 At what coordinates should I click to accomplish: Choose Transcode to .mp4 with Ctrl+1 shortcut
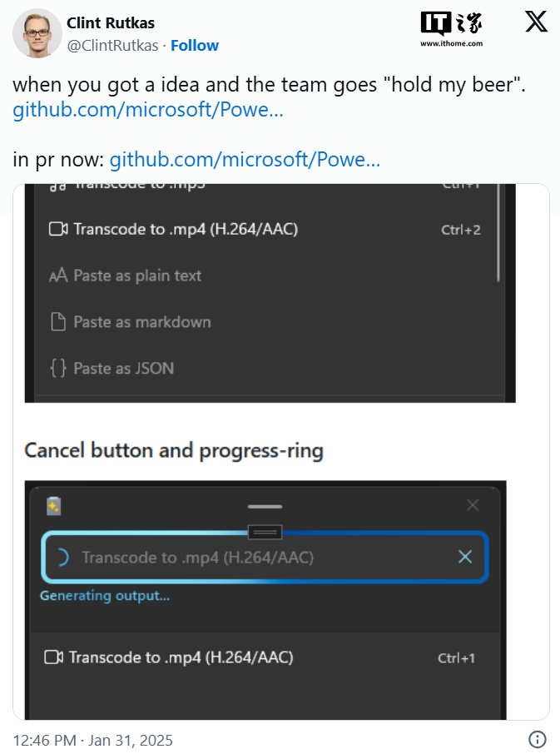[x=260, y=657]
